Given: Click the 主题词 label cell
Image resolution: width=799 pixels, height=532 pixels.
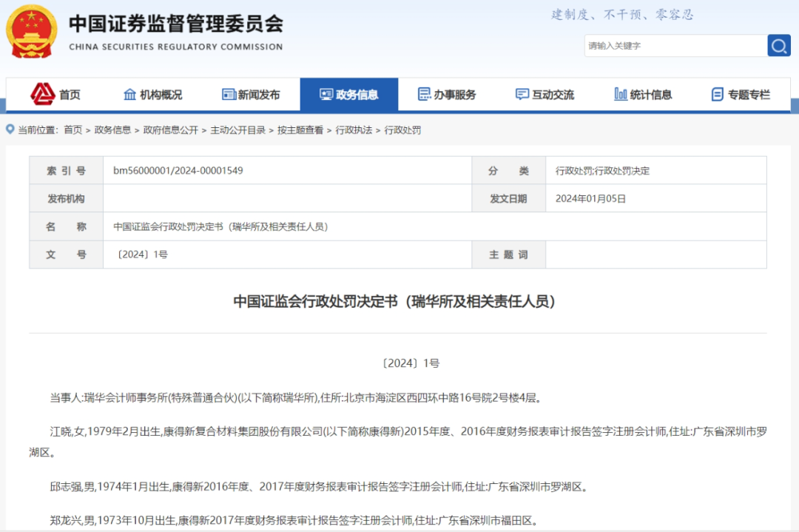Looking at the screenshot, I should [x=508, y=255].
